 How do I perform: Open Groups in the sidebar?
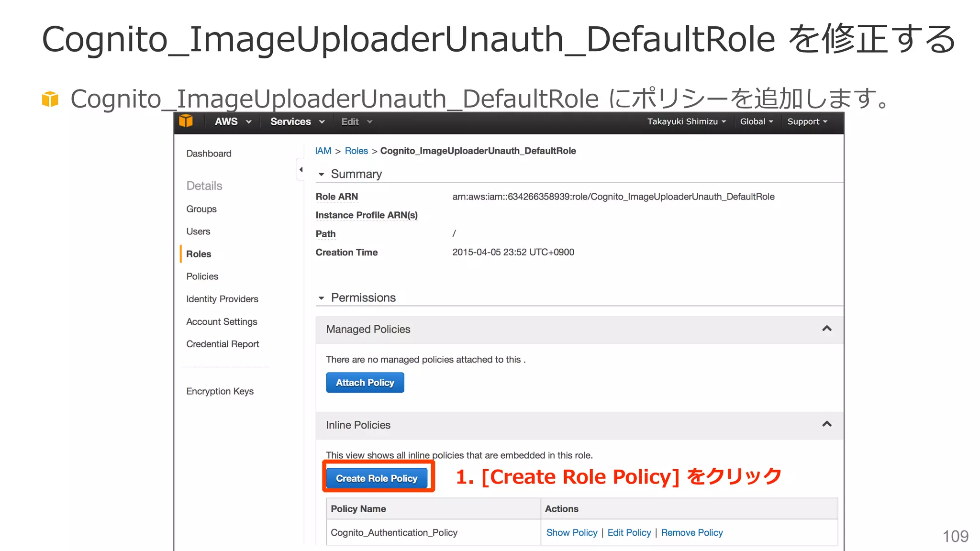201,209
